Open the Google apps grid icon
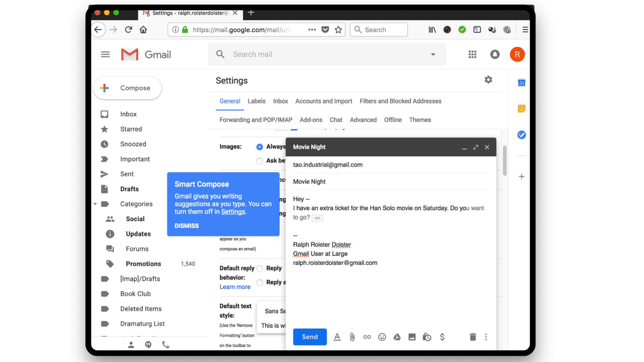Viewport: 644px width, 362px height. [x=472, y=54]
